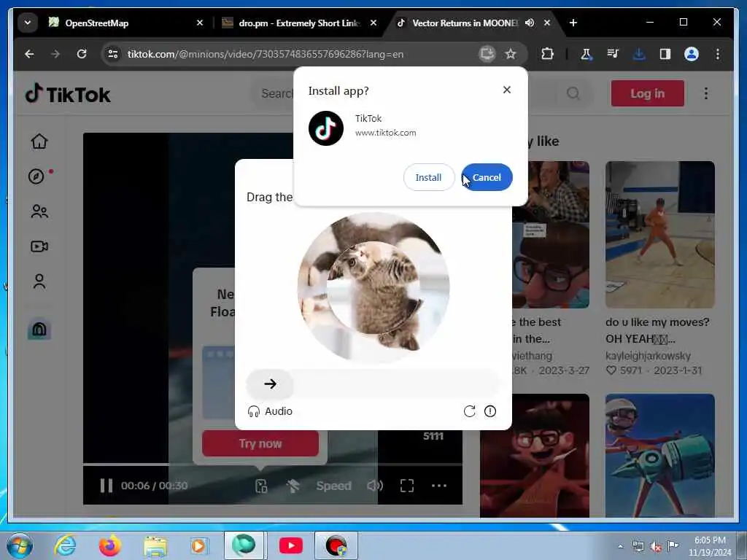Mute the video volume icon

click(x=375, y=486)
